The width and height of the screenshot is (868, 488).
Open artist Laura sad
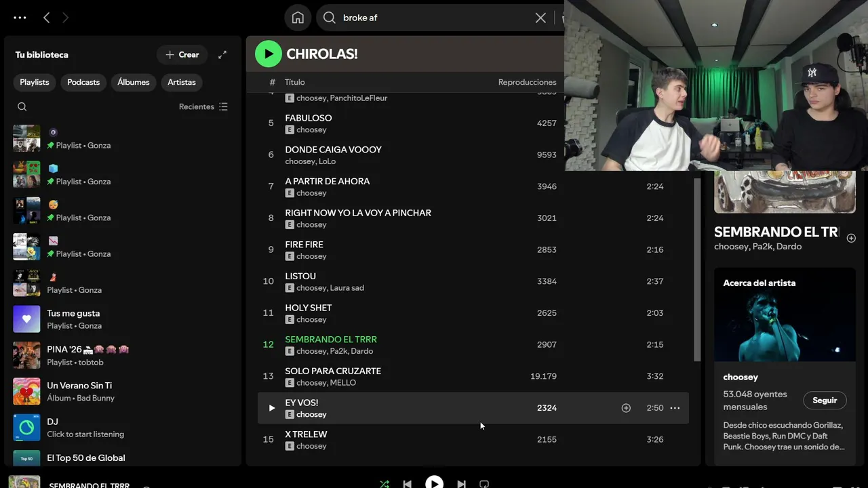tap(347, 288)
